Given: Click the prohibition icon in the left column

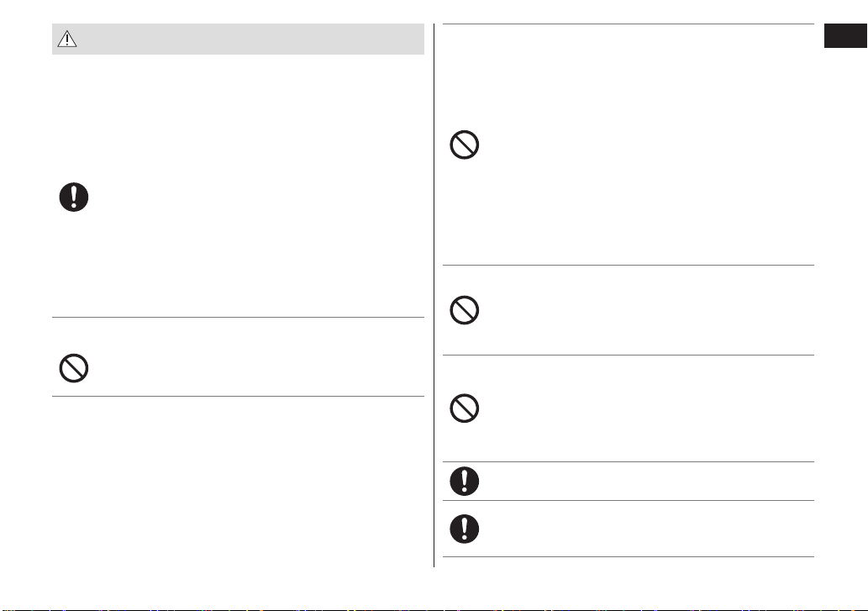Looking at the screenshot, I should point(74,368).
